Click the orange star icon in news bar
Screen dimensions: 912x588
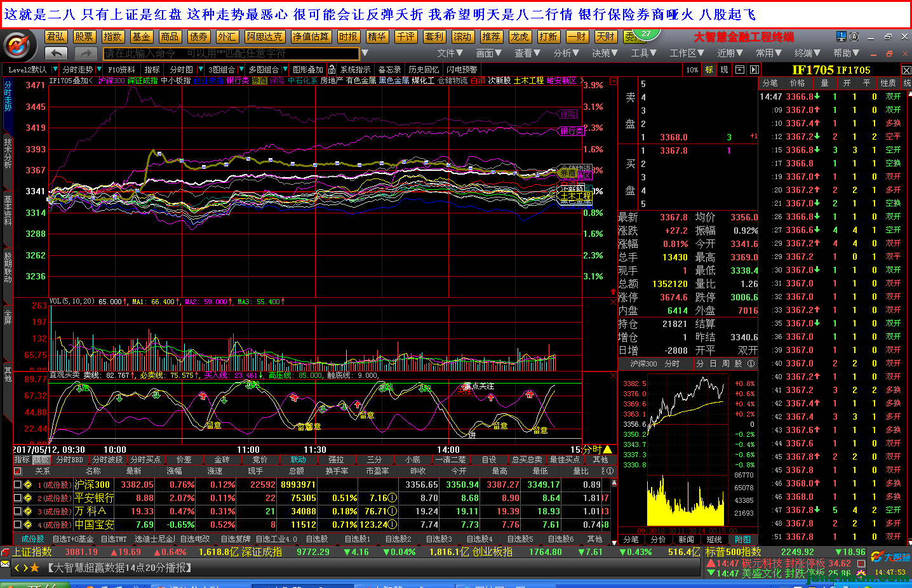(35, 568)
